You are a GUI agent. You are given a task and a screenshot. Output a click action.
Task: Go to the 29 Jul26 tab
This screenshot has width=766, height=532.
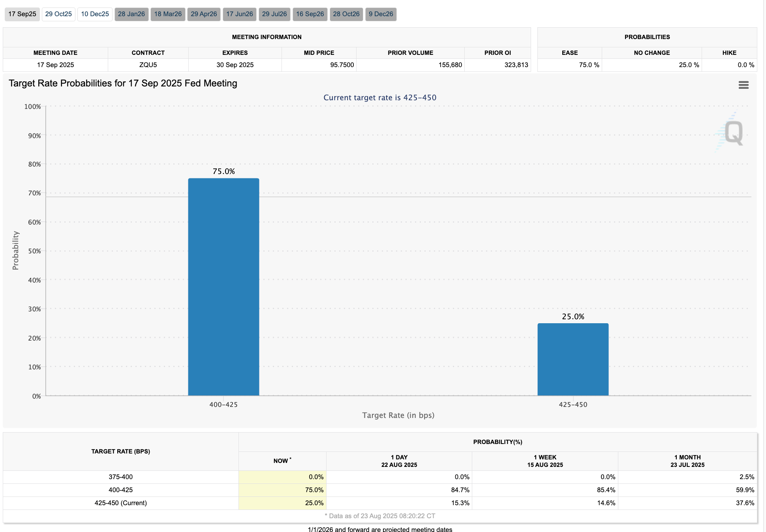point(274,14)
